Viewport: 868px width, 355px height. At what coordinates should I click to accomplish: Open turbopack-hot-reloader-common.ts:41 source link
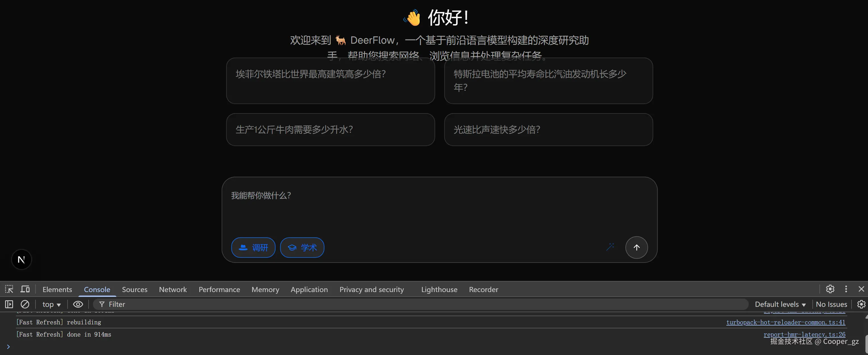coord(786,322)
